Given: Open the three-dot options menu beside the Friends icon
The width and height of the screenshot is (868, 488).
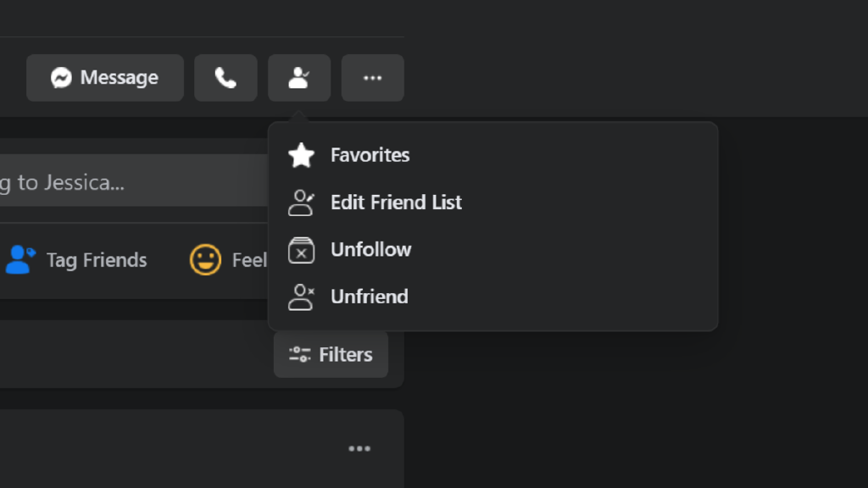Looking at the screenshot, I should [x=372, y=77].
